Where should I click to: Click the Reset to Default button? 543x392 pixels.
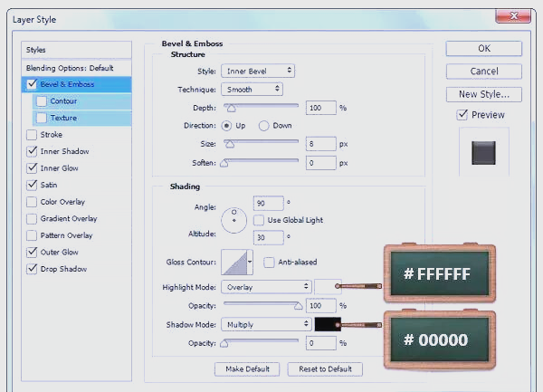[x=325, y=369]
